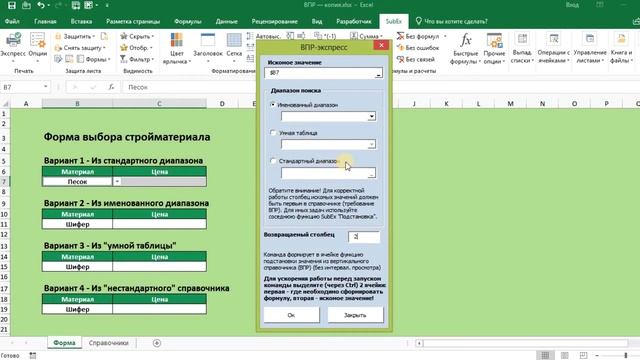Open the Прочие опции menu
The width and height of the screenshot is (640, 360).
click(494, 48)
